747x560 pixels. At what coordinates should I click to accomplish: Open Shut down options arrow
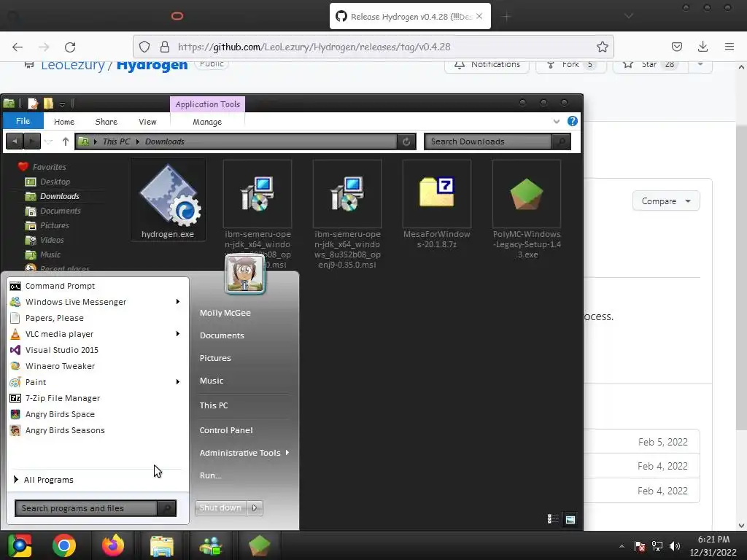(x=255, y=507)
